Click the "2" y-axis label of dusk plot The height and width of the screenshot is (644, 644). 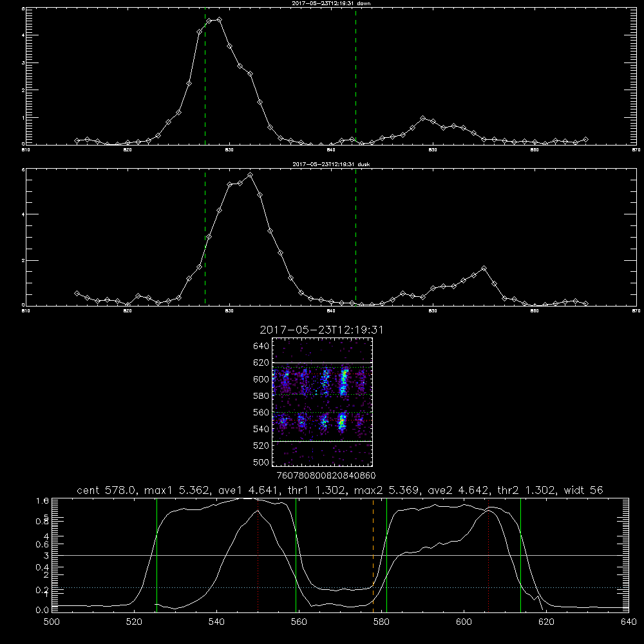point(23,260)
